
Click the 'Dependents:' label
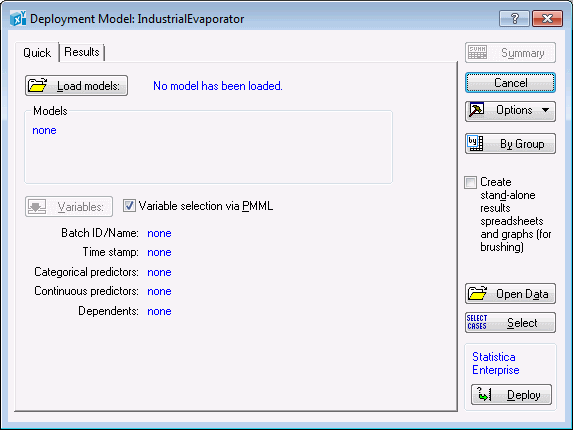pos(108,311)
